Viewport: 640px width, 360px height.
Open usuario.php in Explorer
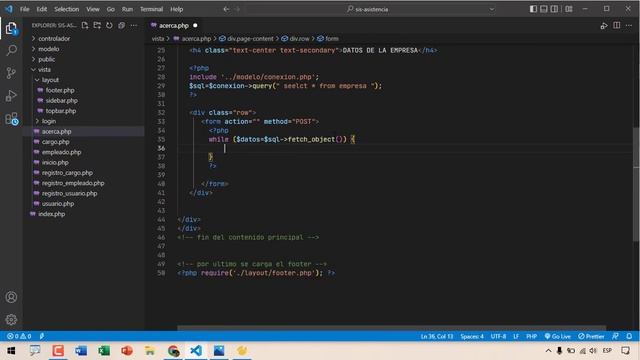(x=58, y=204)
